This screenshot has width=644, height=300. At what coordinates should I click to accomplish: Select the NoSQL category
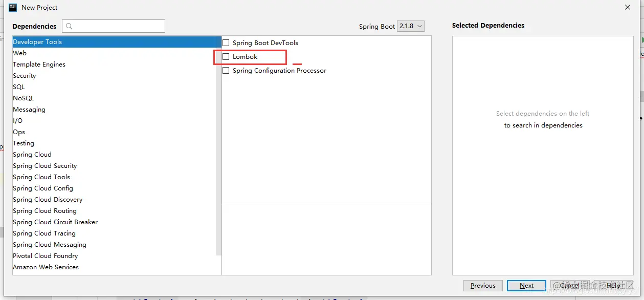pyautogui.click(x=117, y=98)
